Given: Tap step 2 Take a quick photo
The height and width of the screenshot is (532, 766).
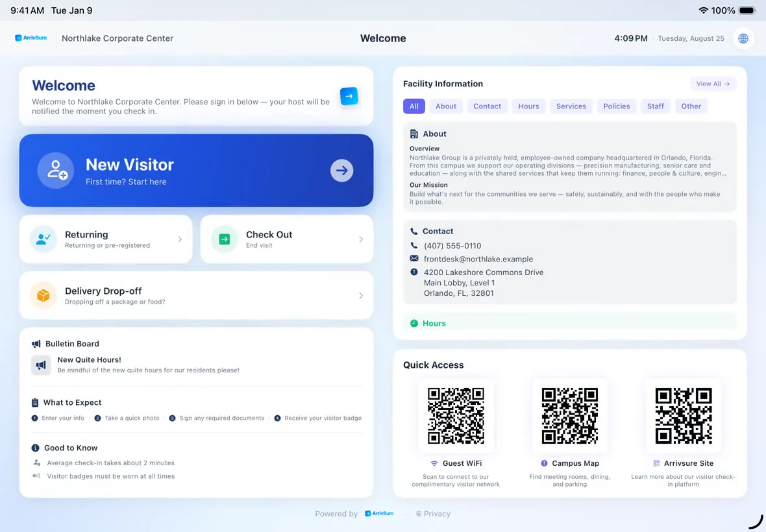Looking at the screenshot, I should [127, 418].
